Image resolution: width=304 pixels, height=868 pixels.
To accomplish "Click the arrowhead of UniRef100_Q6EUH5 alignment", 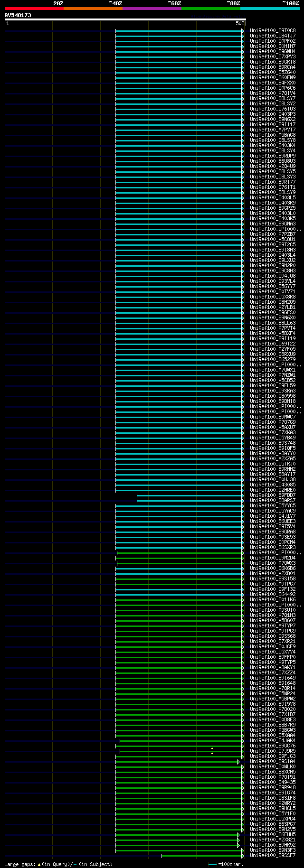I will click(238, 835).
